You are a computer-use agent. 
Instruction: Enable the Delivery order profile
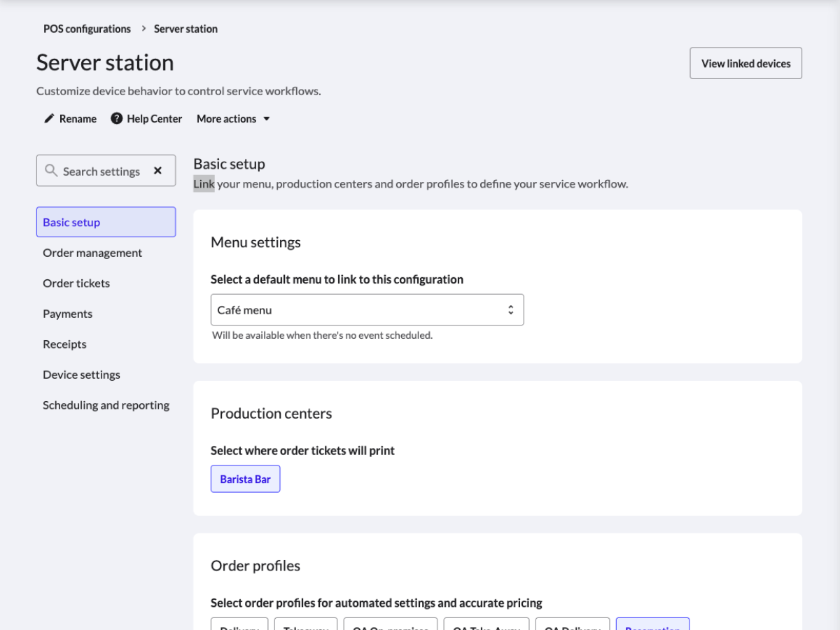point(239,626)
